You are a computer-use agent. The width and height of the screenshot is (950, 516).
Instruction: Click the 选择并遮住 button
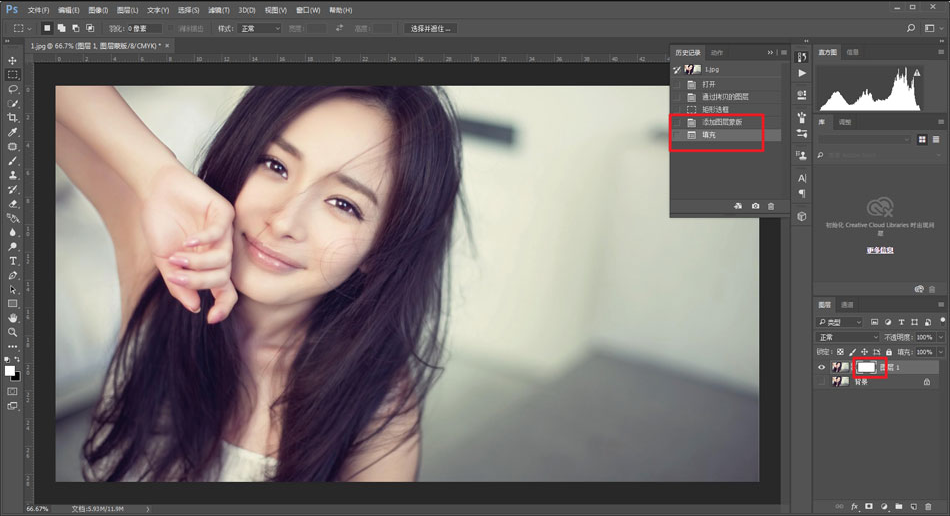[431, 28]
